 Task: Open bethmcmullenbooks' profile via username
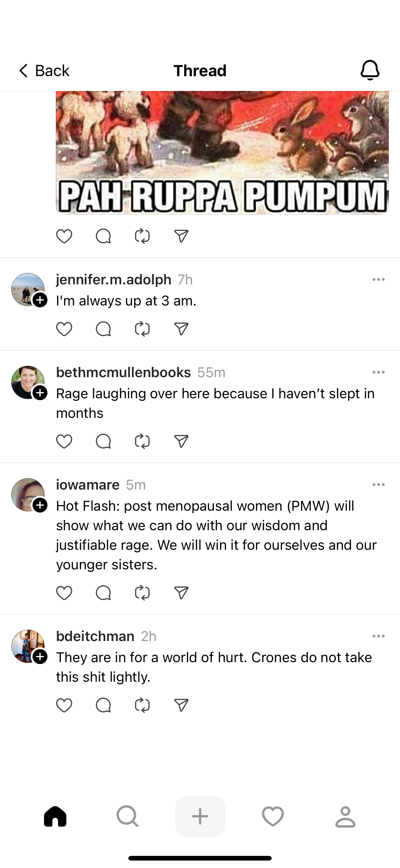123,372
